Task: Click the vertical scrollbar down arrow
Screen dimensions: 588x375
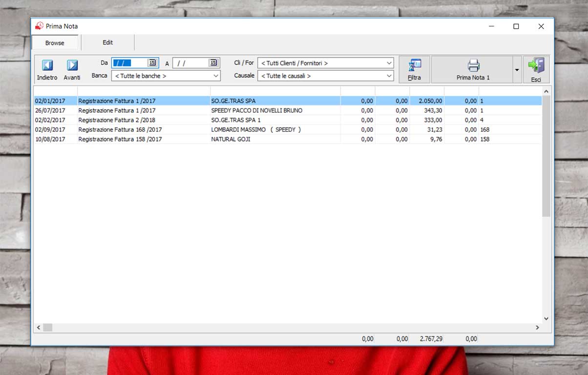Action: [x=546, y=318]
